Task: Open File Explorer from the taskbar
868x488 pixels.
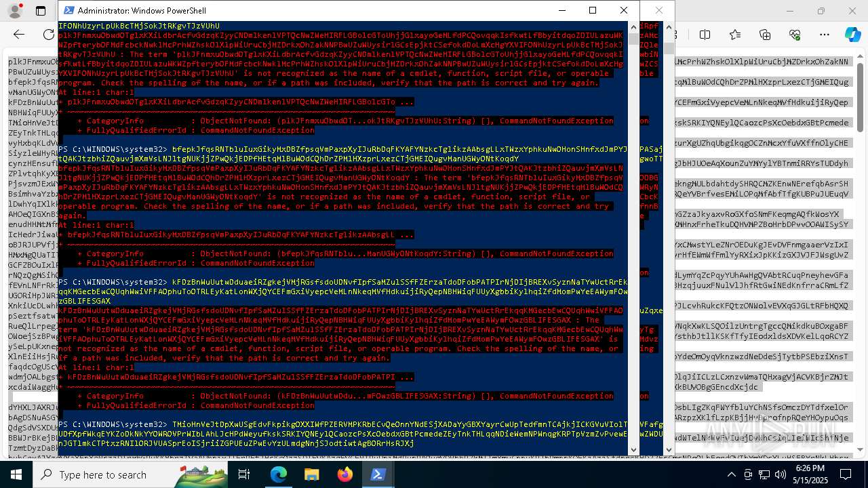Action: click(312, 474)
